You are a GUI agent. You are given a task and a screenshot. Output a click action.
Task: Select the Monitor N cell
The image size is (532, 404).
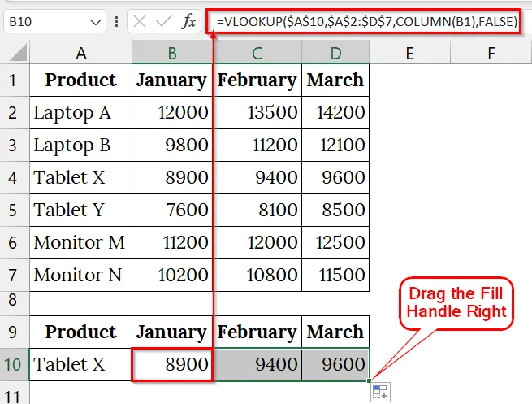pyautogui.click(x=80, y=275)
